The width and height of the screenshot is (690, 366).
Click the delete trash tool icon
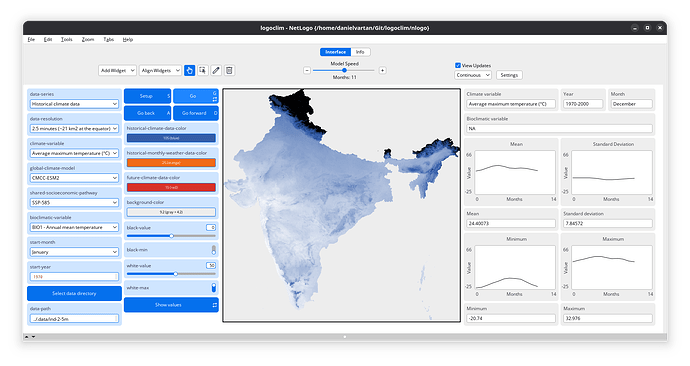point(229,70)
